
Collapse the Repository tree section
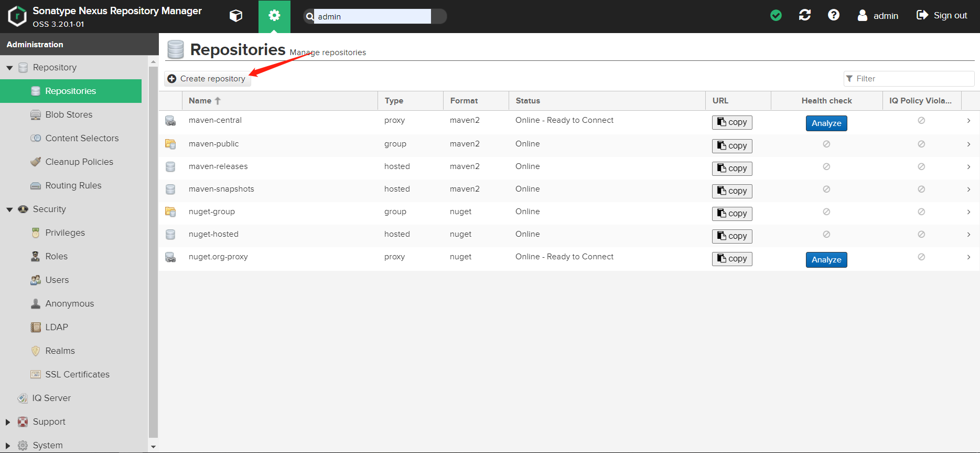(9, 68)
